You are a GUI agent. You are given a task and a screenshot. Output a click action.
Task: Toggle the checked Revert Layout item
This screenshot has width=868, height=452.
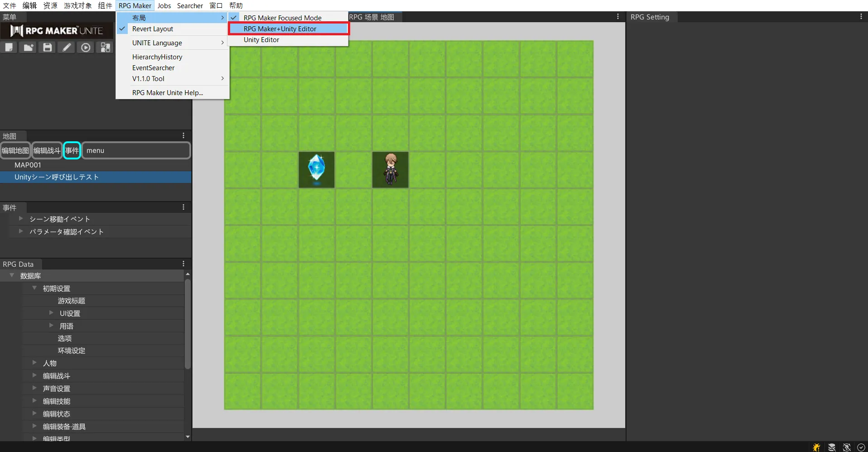coord(153,29)
